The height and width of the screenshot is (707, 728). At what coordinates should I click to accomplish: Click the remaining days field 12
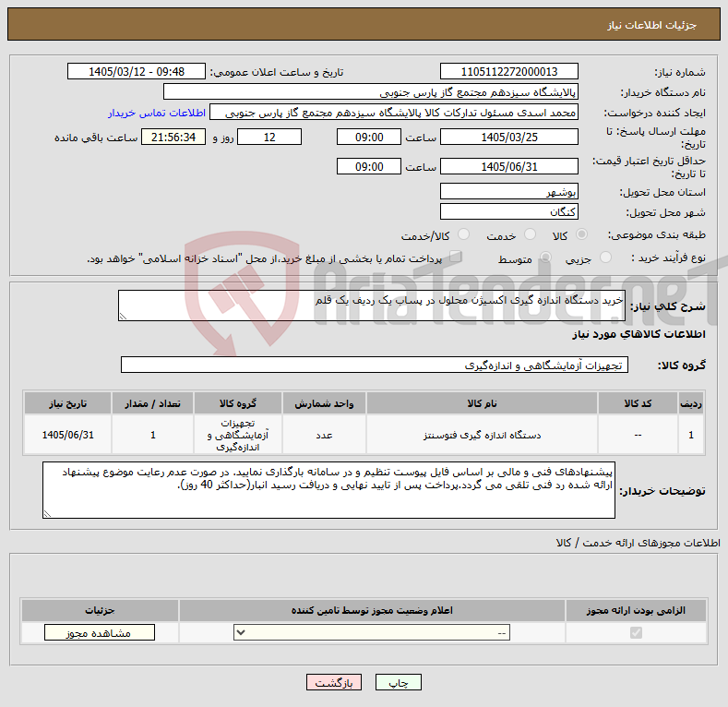point(269,137)
